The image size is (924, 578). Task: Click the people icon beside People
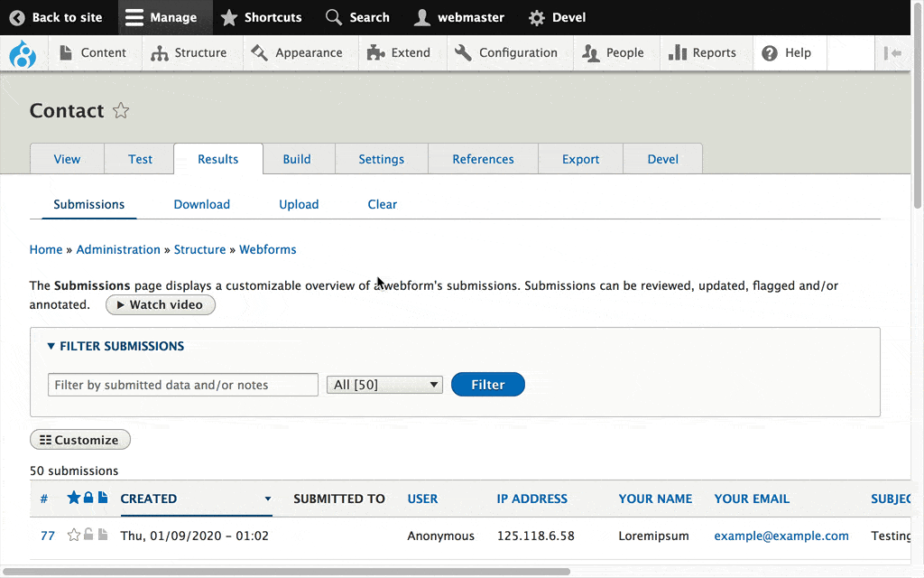pos(590,53)
